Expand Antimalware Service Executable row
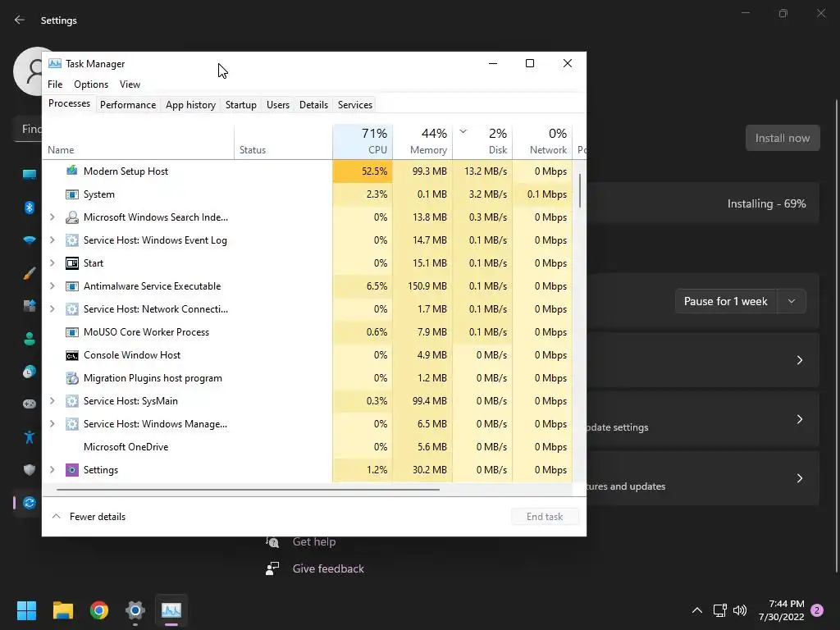 tap(52, 286)
